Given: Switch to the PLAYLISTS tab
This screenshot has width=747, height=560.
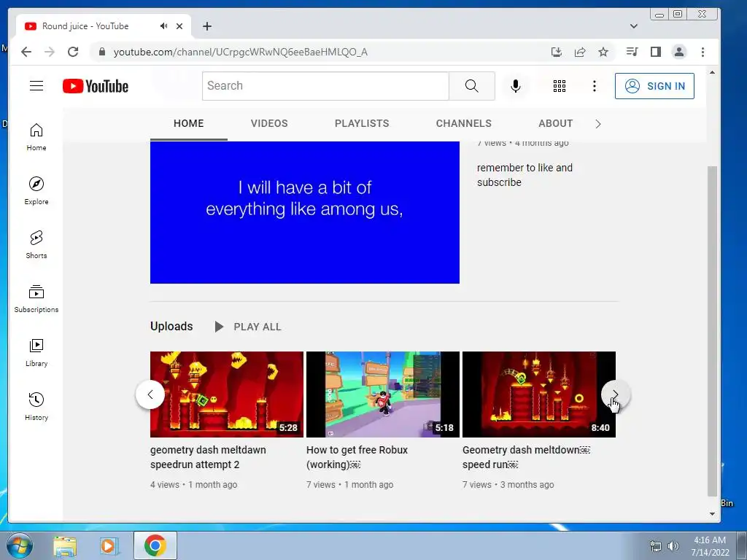Looking at the screenshot, I should (x=362, y=123).
